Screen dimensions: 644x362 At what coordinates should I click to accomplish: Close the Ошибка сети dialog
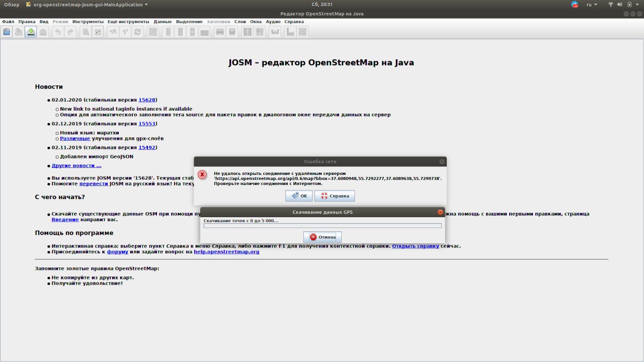pos(442,161)
